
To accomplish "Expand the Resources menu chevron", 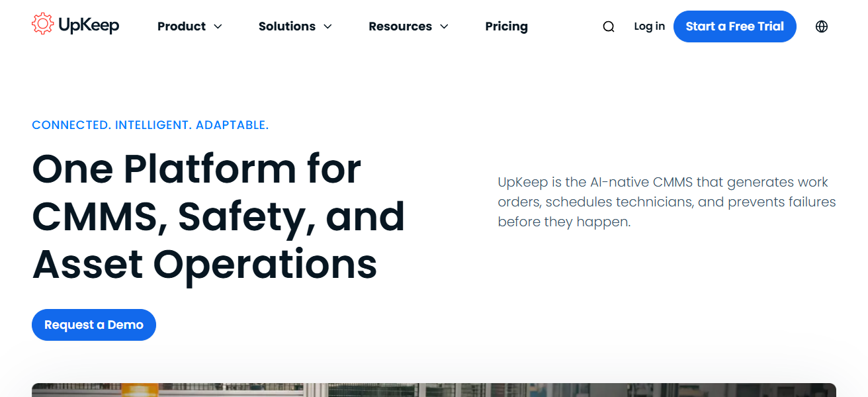I will [444, 26].
